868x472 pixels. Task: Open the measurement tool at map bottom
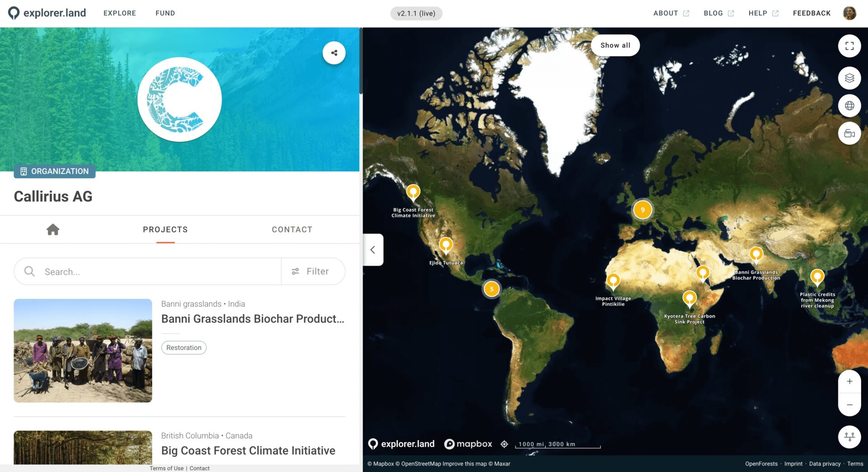[x=849, y=437]
